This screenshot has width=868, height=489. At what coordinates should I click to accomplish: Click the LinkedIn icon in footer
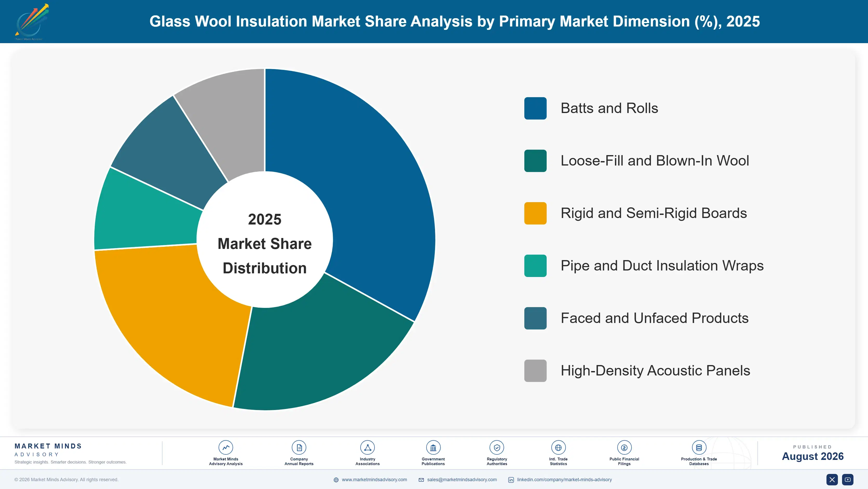[511, 480]
